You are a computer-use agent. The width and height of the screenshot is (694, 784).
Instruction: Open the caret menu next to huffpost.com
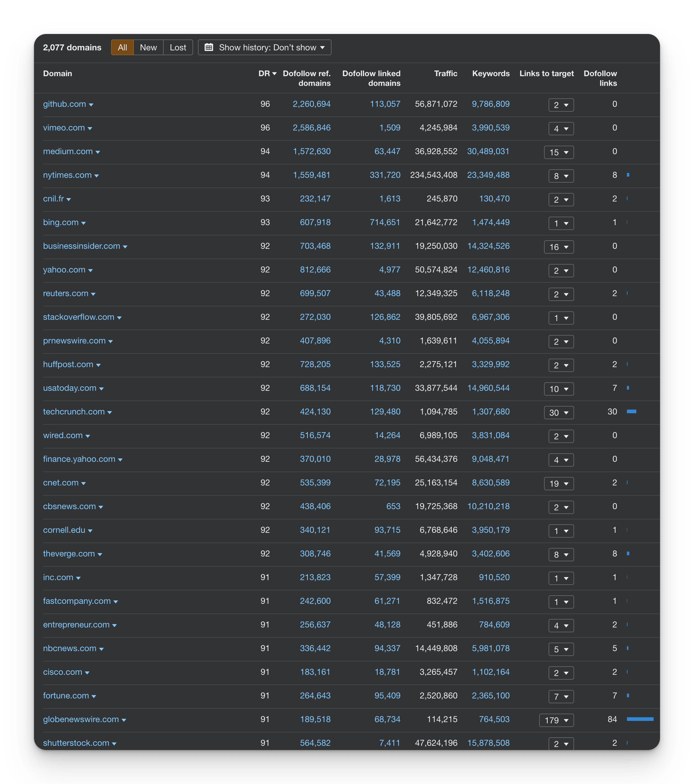(x=98, y=365)
